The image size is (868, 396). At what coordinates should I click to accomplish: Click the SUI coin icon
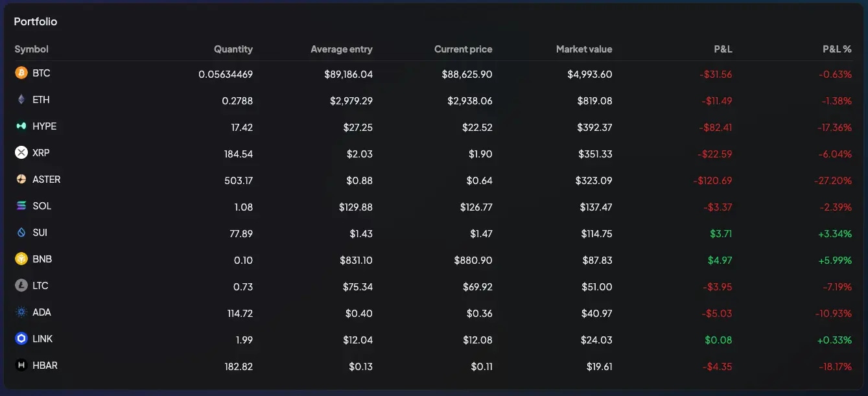tap(20, 232)
